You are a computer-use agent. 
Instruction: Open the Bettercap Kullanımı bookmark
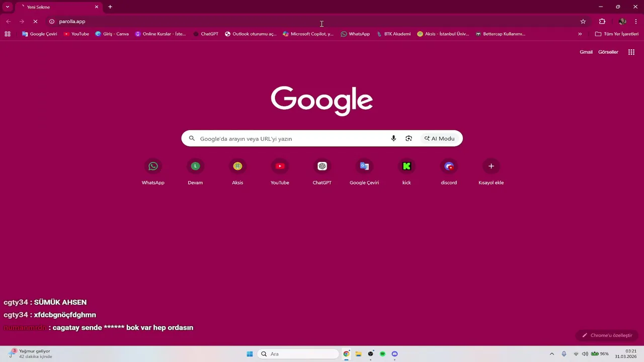[500, 34]
